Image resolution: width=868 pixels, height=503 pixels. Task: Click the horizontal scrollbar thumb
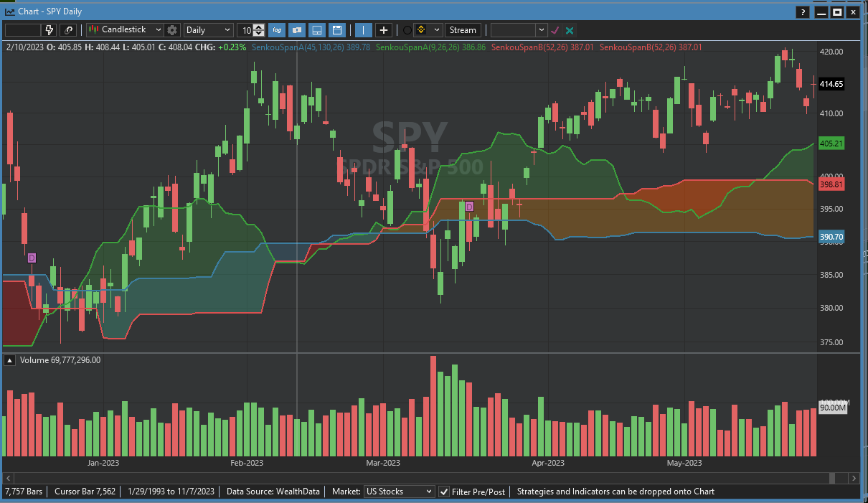coord(832,478)
